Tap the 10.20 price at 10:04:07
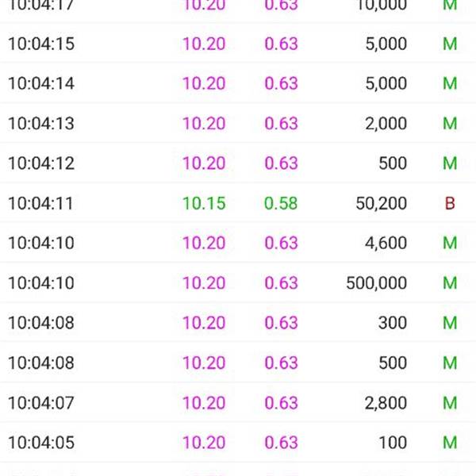476x476 pixels. [x=204, y=402]
